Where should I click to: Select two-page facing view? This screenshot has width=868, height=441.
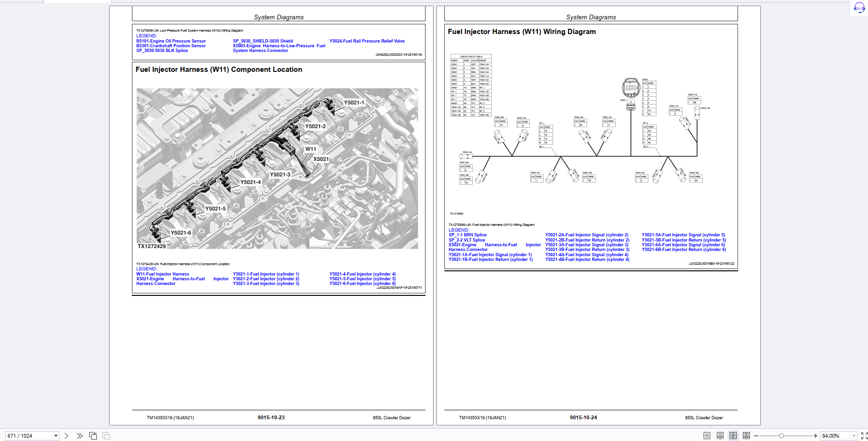(733, 436)
